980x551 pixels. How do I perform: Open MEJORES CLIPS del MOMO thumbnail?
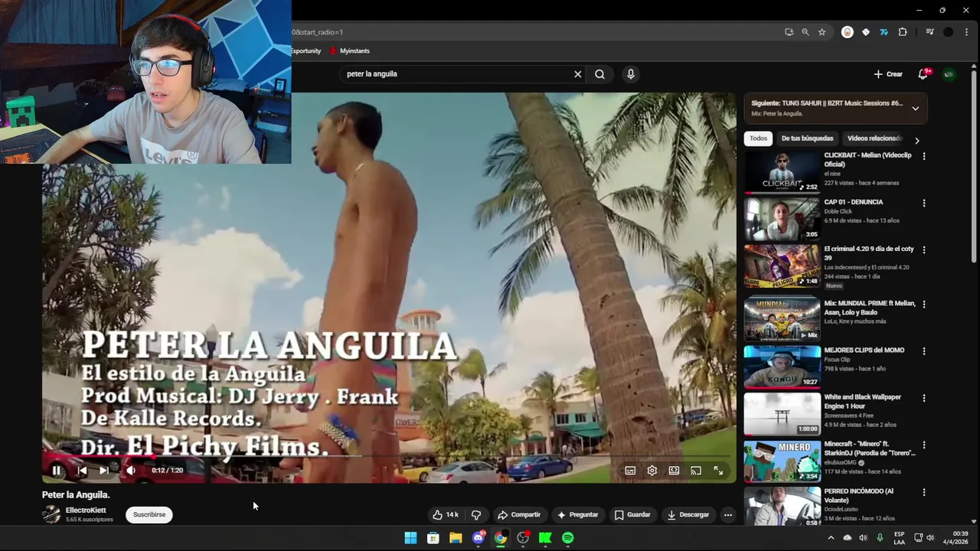[x=782, y=367]
